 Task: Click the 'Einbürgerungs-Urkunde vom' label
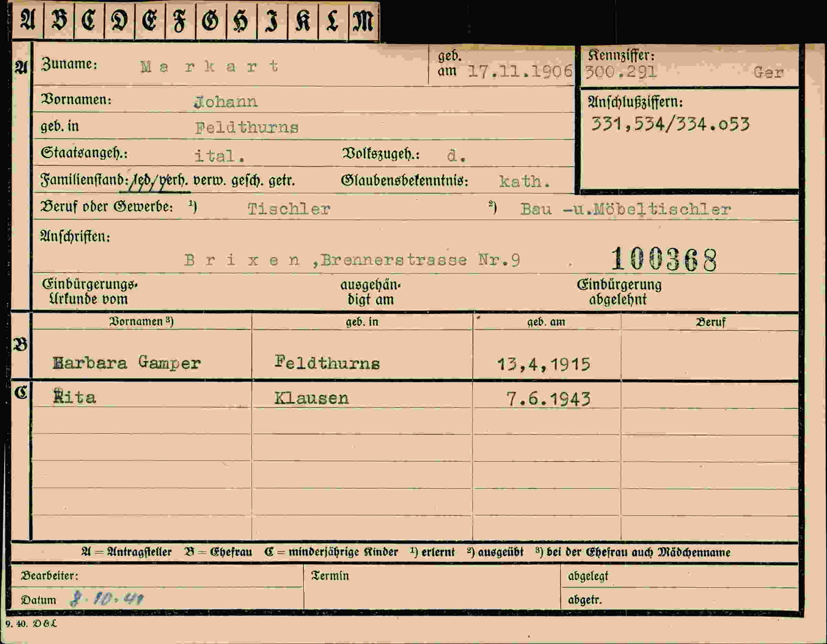pos(89,291)
